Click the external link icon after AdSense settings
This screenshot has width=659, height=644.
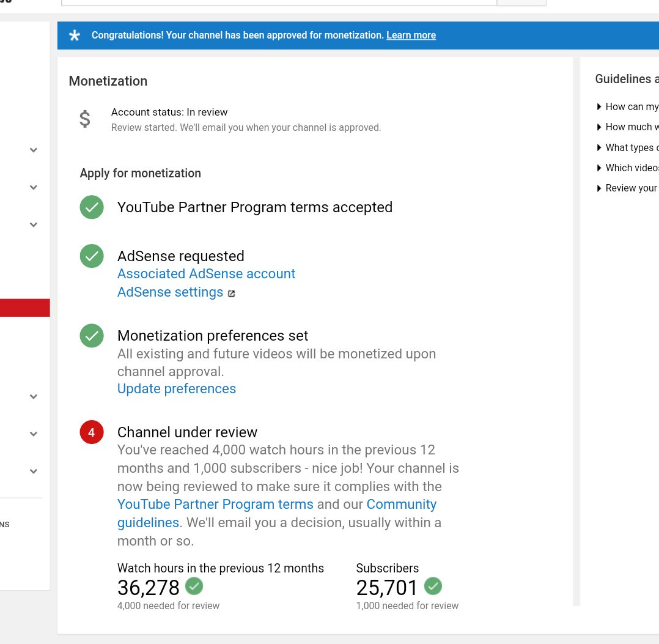231,294
